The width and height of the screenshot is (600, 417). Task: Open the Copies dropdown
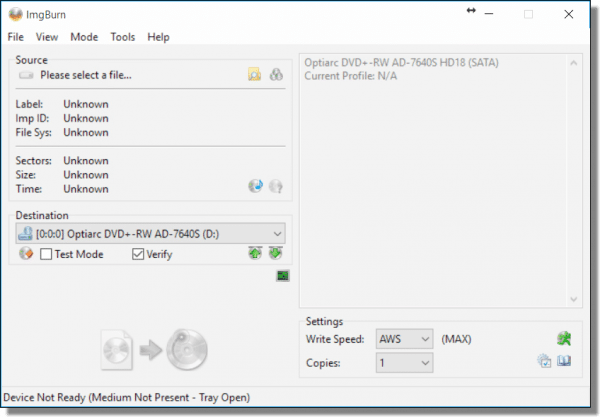tap(404, 363)
